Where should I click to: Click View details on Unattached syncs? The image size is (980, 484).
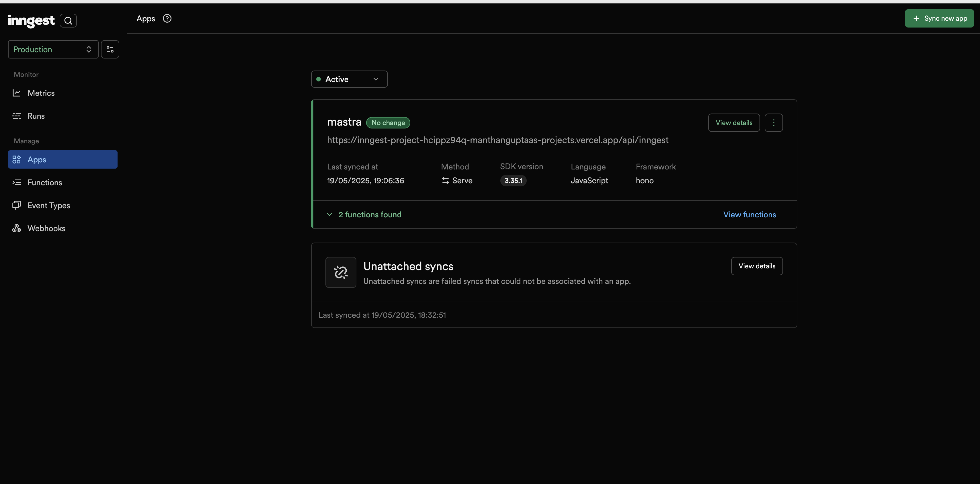(756, 266)
